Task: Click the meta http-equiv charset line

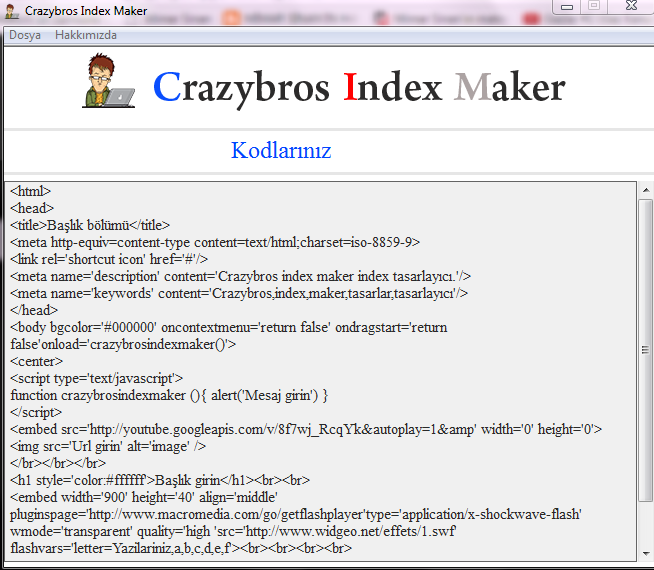Action: point(215,242)
